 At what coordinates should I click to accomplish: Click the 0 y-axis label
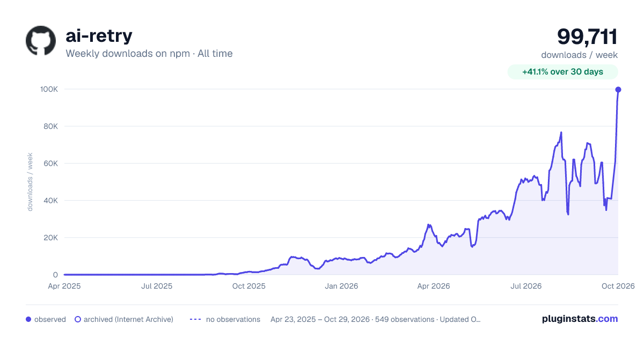[x=55, y=275]
